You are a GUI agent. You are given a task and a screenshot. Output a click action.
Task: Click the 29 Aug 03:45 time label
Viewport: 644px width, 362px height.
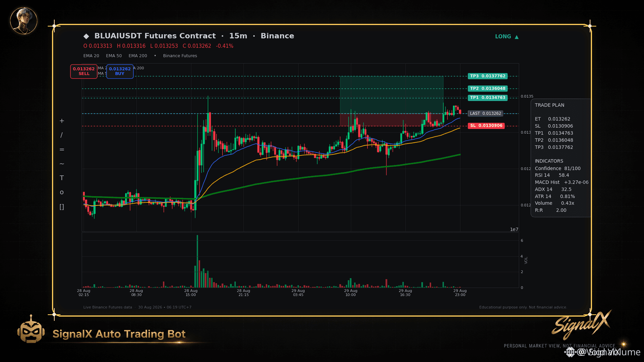298,293
